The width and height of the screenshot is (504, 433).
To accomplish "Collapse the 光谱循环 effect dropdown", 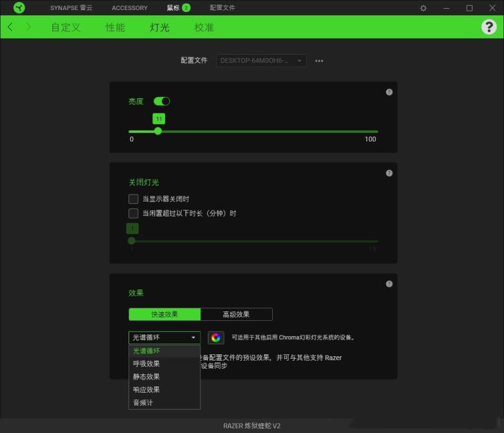I will (x=164, y=337).
